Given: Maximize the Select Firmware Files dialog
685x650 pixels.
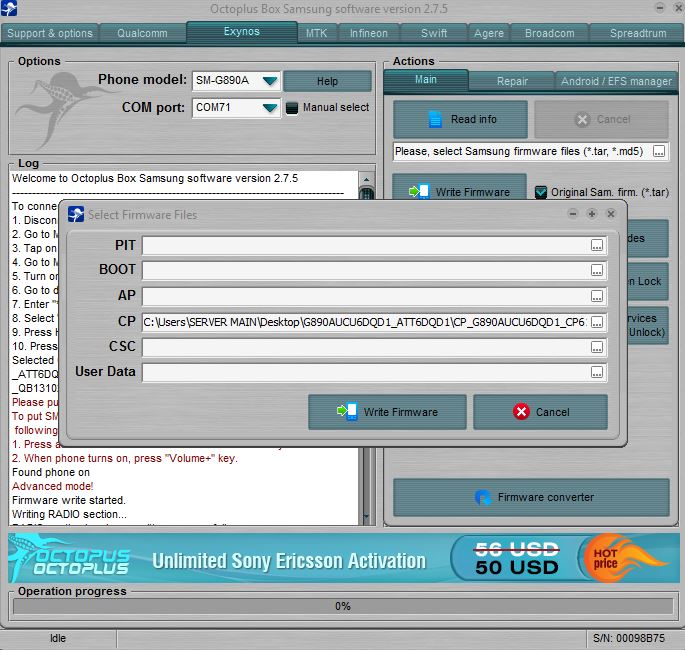Looking at the screenshot, I should pyautogui.click(x=592, y=214).
